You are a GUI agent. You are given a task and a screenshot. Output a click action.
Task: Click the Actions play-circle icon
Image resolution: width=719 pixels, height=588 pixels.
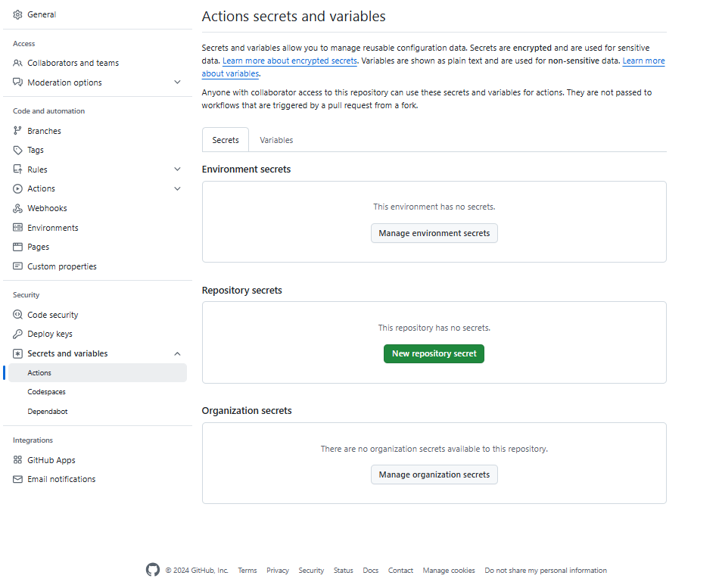17,188
